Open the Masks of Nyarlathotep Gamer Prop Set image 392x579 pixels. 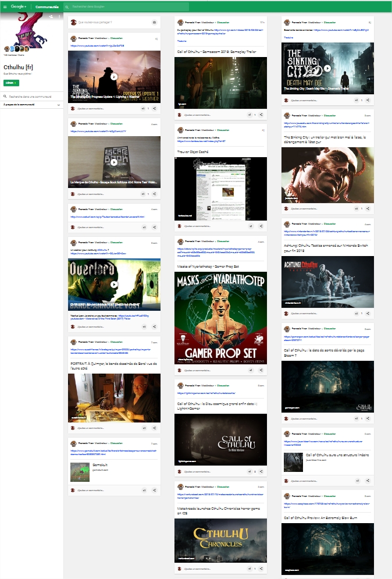220,318
